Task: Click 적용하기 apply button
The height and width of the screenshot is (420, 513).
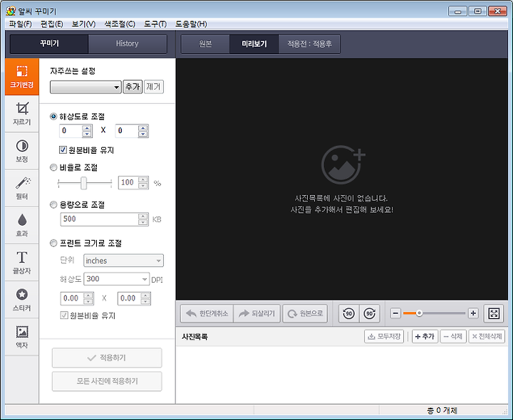Action: click(x=107, y=357)
